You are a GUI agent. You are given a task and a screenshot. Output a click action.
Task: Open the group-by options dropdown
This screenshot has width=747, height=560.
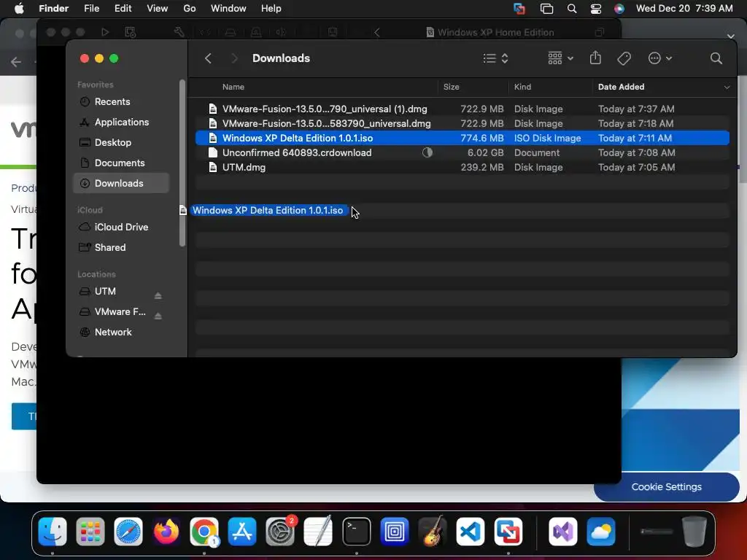tap(560, 58)
